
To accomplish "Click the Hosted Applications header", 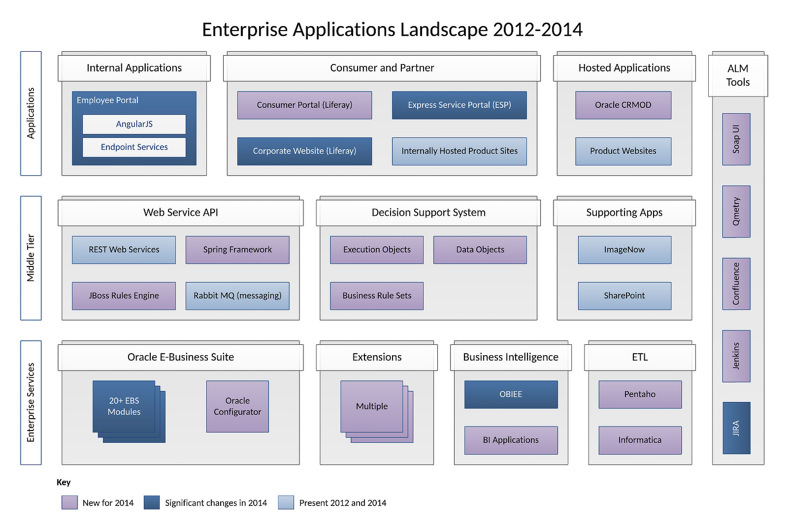I will [625, 68].
